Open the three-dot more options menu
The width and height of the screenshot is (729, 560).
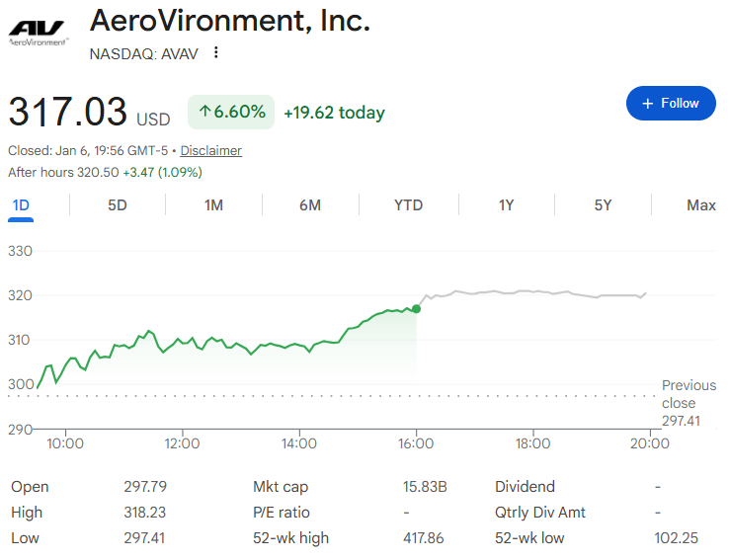pyautogui.click(x=215, y=52)
